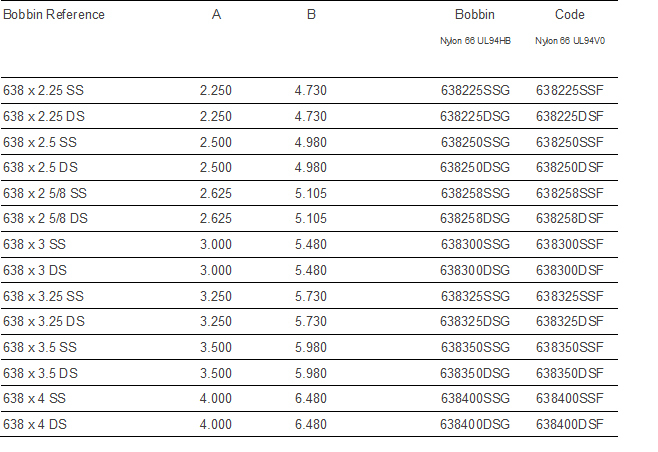The width and height of the screenshot is (658, 452).
Task: Click the Bobbin column header
Action: (474, 15)
